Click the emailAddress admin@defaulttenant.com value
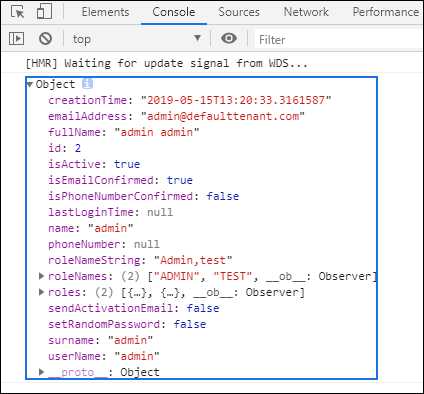Image resolution: width=424 pixels, height=394 pixels. [223, 116]
